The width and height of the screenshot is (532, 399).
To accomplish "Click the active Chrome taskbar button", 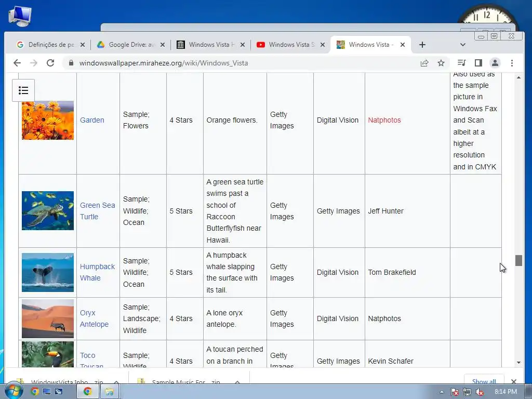I will (x=87, y=392).
